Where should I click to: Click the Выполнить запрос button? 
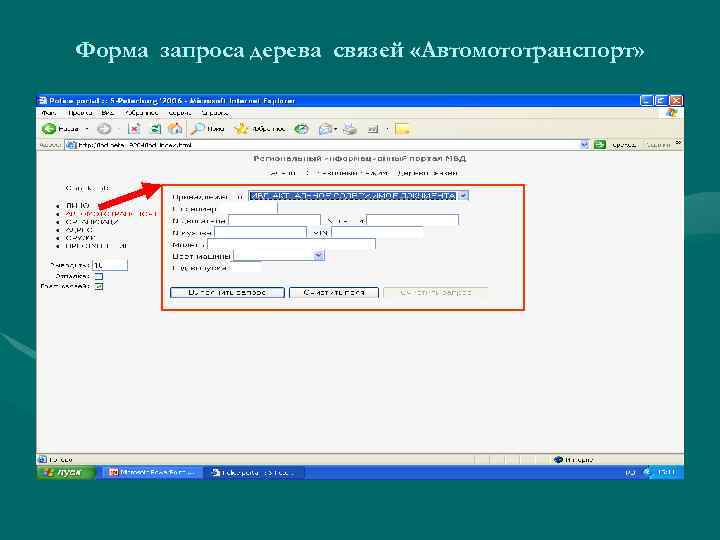tap(227, 292)
